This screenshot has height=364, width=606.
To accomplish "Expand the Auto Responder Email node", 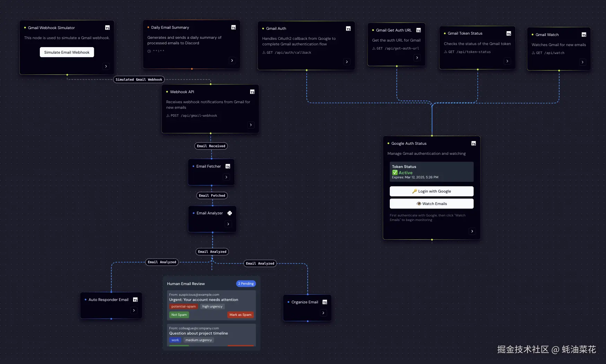I will click(133, 310).
